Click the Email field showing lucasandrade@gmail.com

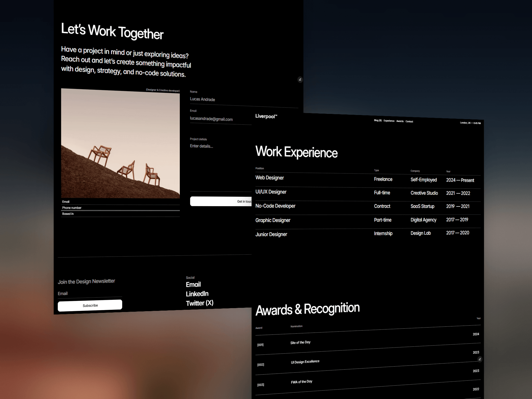coord(221,119)
